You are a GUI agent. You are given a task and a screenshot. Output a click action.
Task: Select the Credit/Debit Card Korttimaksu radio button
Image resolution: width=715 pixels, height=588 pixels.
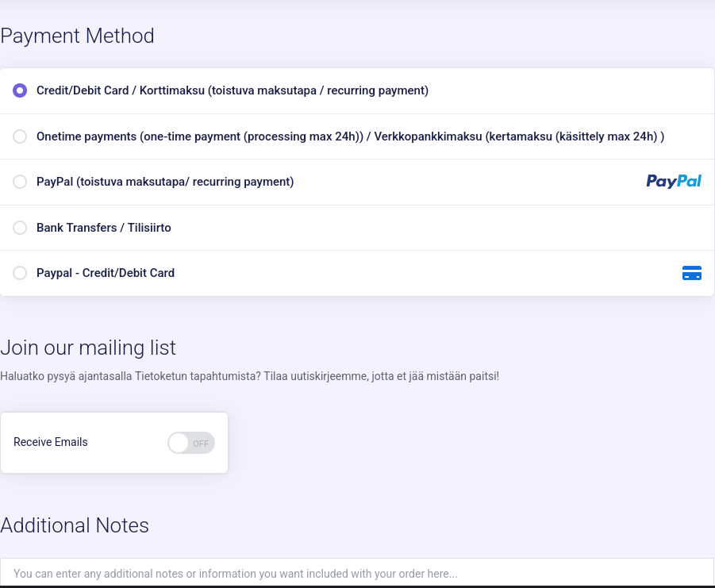(20, 90)
